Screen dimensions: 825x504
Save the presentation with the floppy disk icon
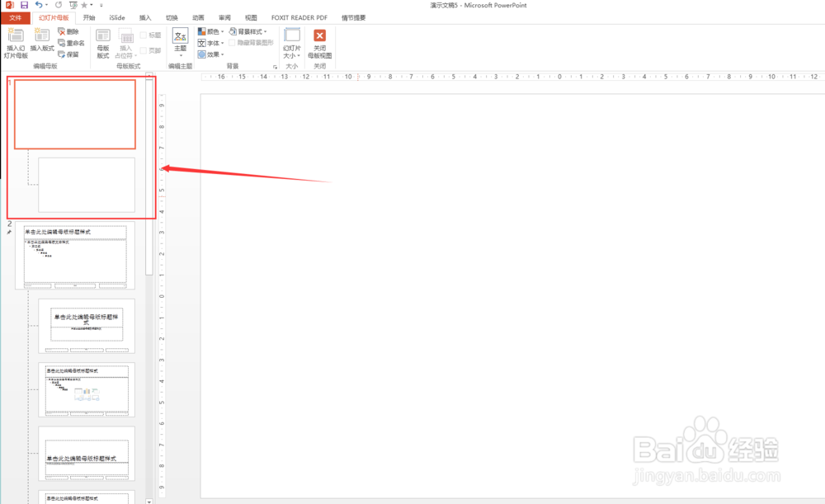[x=24, y=5]
